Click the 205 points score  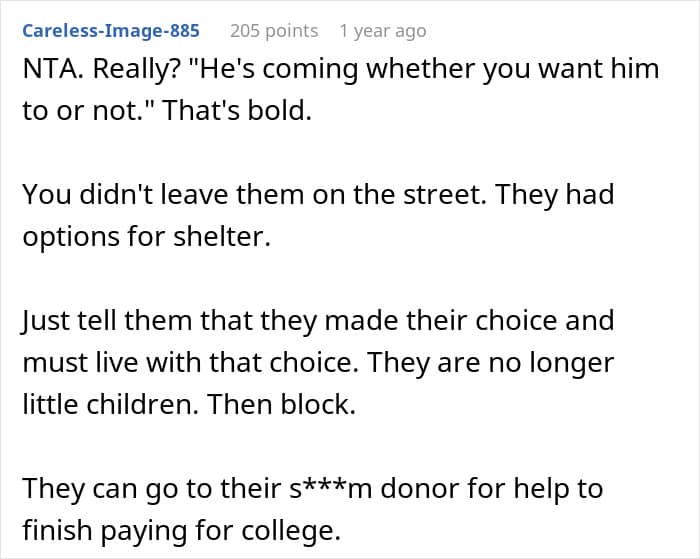pyautogui.click(x=273, y=30)
